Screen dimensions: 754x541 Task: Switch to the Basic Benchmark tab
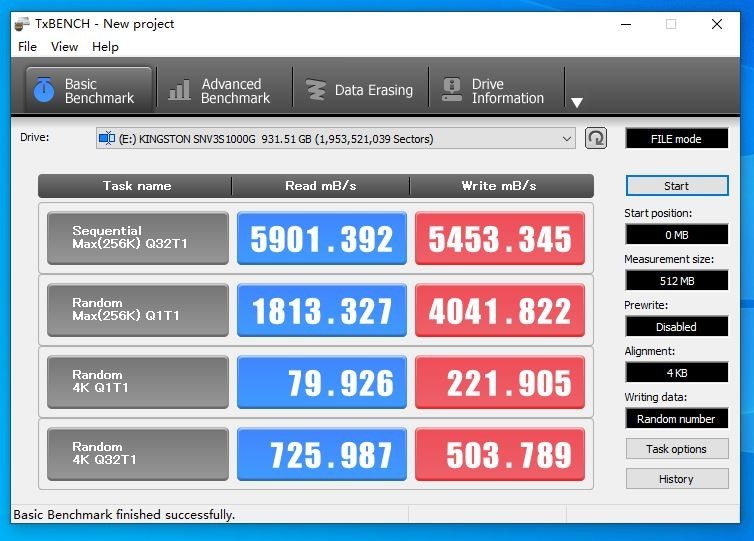pos(89,90)
